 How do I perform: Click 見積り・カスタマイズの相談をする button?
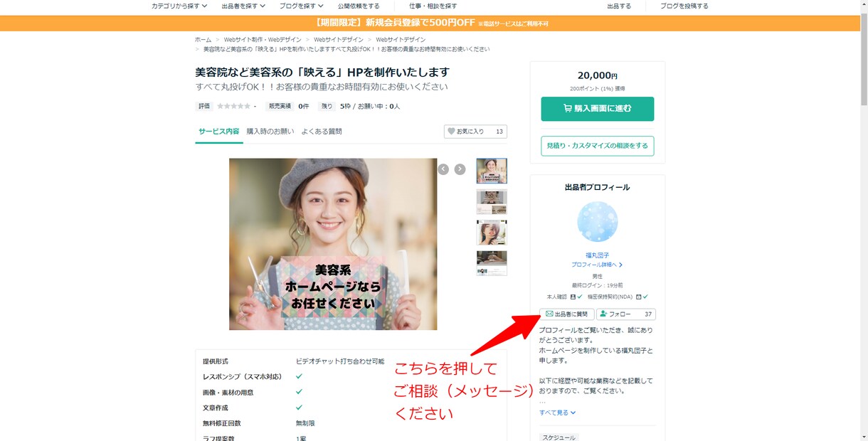(598, 146)
